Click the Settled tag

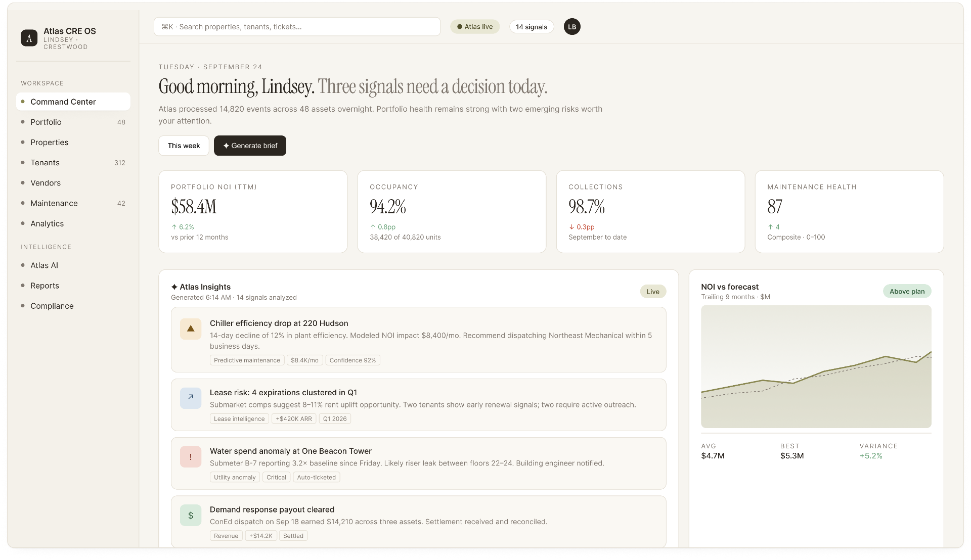(x=293, y=536)
